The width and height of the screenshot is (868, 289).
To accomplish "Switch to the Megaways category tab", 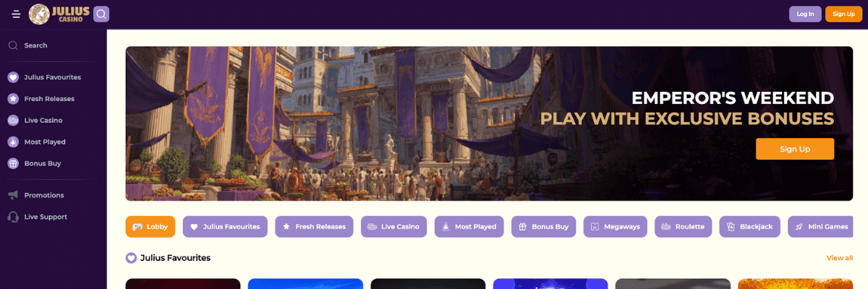I will tap(616, 227).
